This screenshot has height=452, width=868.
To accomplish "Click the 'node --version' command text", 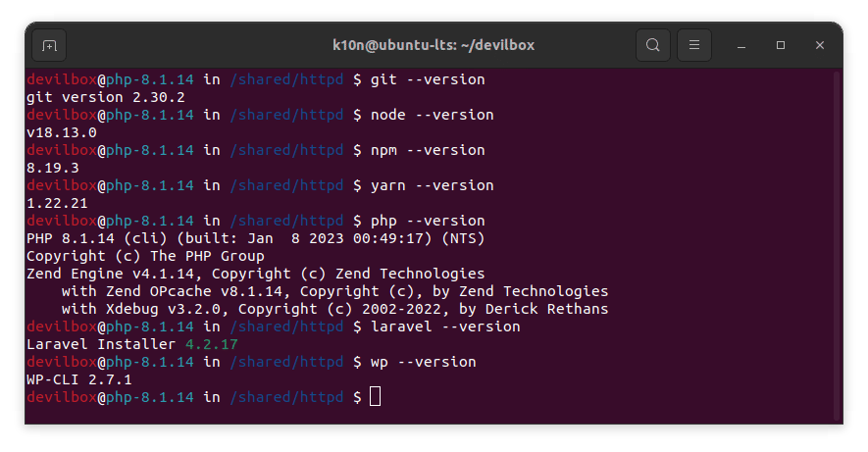I will [432, 115].
